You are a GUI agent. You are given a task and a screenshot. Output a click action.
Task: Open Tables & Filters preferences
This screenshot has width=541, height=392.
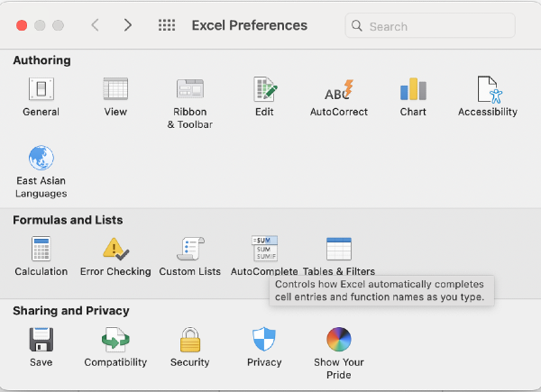339,250
